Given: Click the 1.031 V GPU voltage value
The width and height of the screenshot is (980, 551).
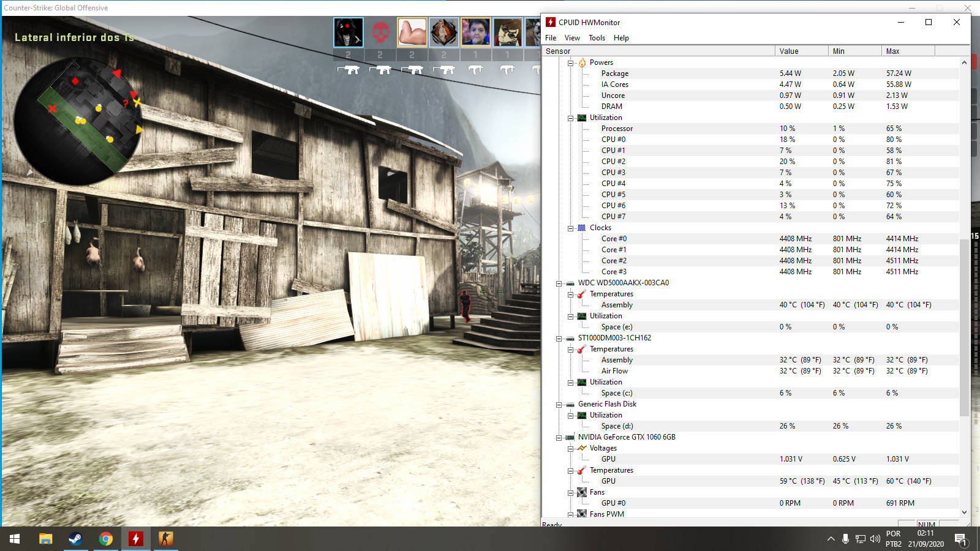Looking at the screenshot, I should click(x=791, y=459).
